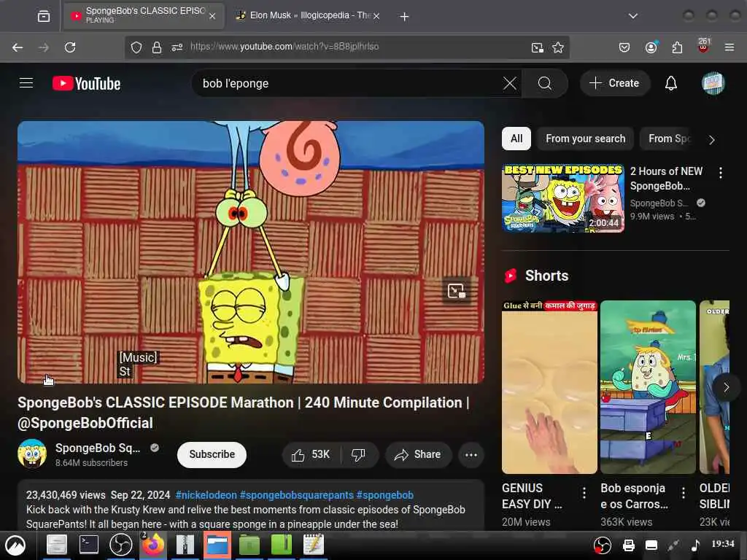Open options for 2 Hours of NEW video

(720, 173)
